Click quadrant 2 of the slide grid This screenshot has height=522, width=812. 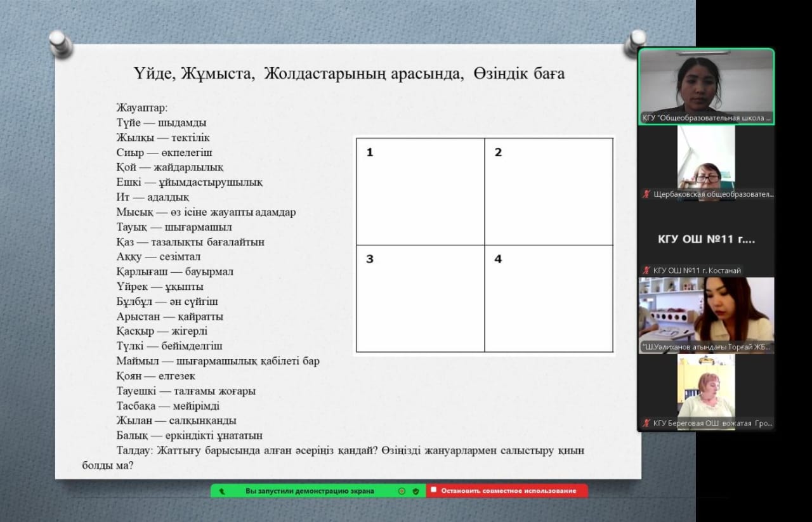pos(549,191)
